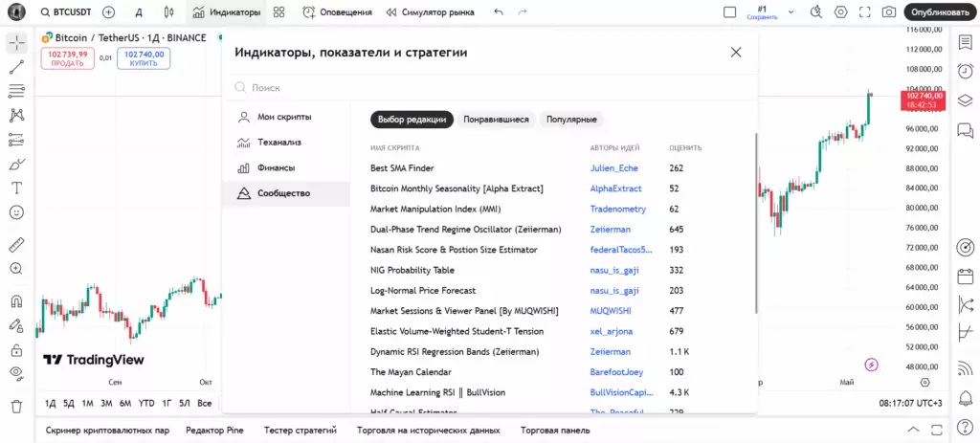
Task: Toggle magnet mode for drawings
Action: 17,300
